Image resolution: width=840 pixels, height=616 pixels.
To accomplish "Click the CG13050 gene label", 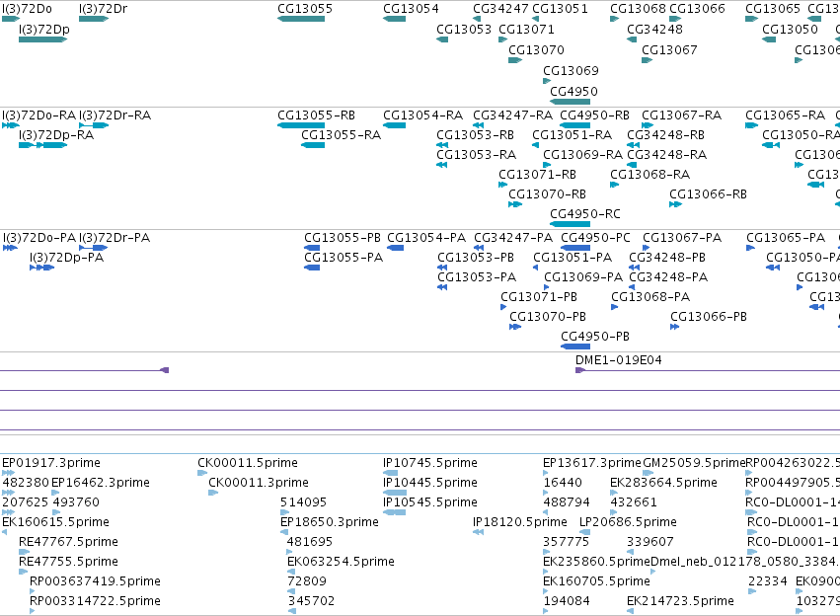I will tap(791, 30).
